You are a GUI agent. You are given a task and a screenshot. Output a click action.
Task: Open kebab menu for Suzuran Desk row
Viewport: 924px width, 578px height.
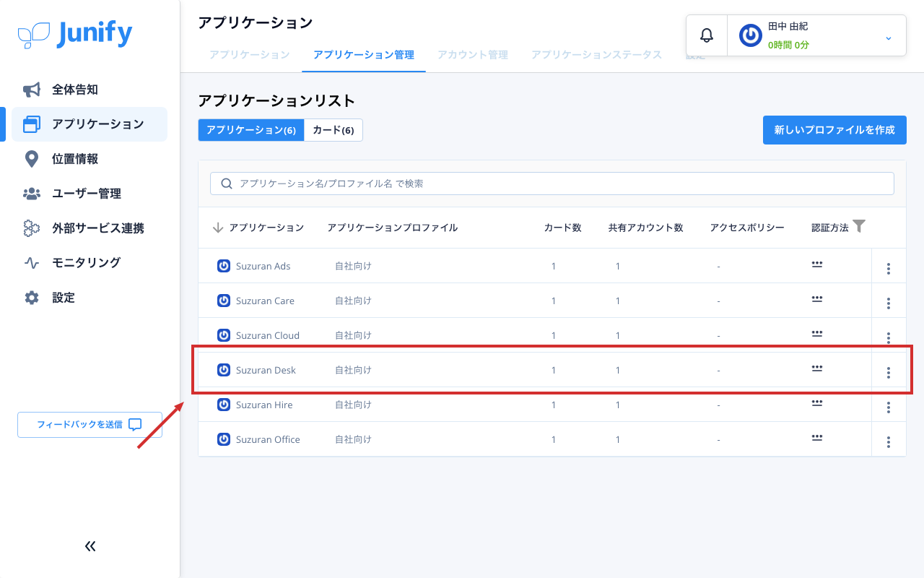click(889, 373)
